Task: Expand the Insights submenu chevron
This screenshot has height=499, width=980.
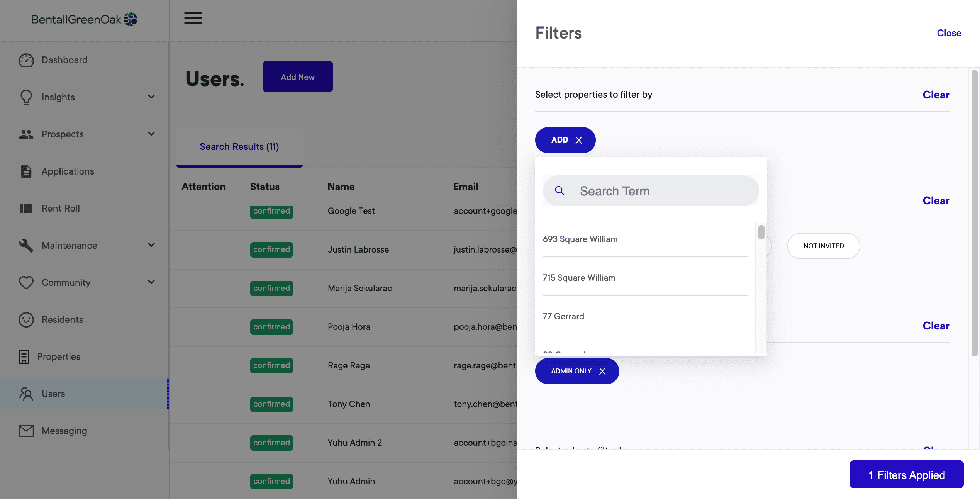Action: pos(151,97)
